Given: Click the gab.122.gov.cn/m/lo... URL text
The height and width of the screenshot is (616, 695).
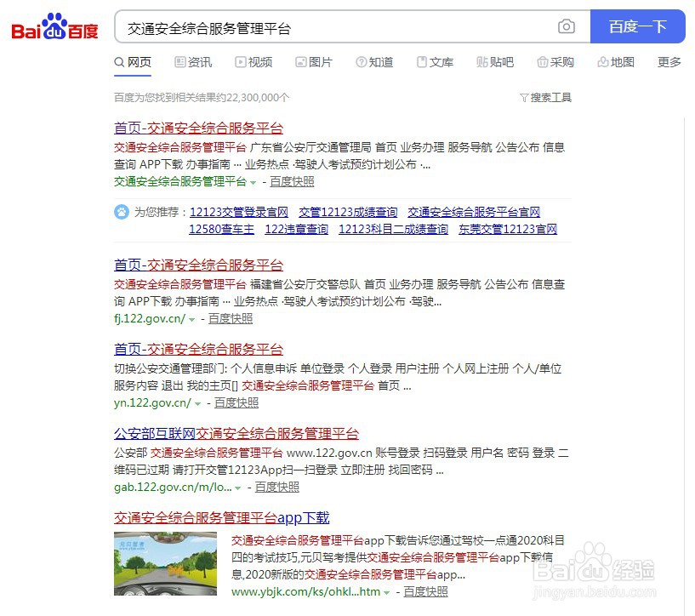Looking at the screenshot, I should [173, 487].
